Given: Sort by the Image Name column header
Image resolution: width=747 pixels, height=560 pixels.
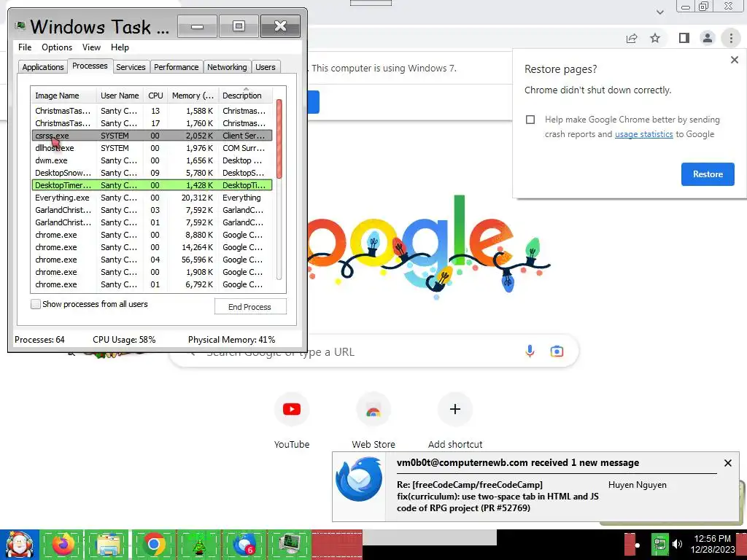Looking at the screenshot, I should click(x=63, y=96).
